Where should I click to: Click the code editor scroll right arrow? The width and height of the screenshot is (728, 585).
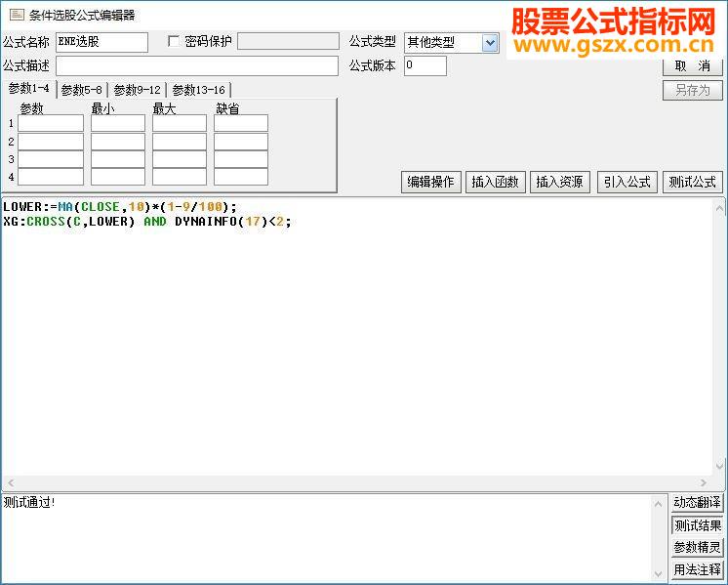coord(704,482)
